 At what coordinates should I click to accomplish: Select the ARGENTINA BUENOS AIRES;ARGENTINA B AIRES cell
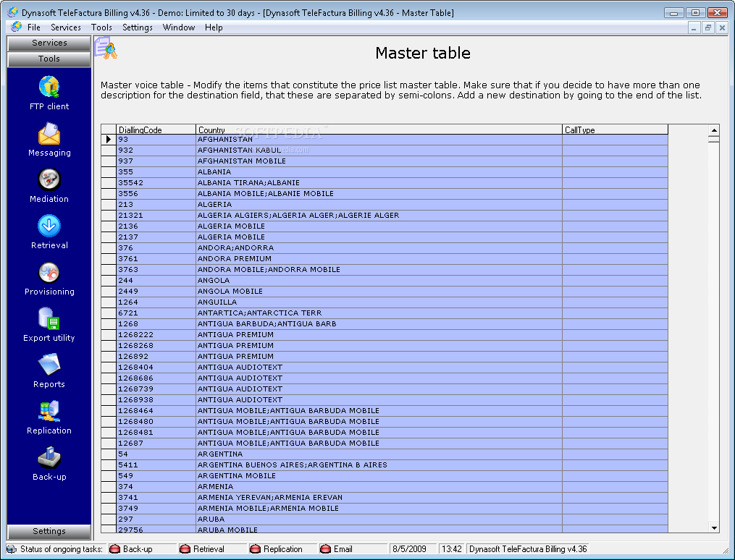click(379, 465)
